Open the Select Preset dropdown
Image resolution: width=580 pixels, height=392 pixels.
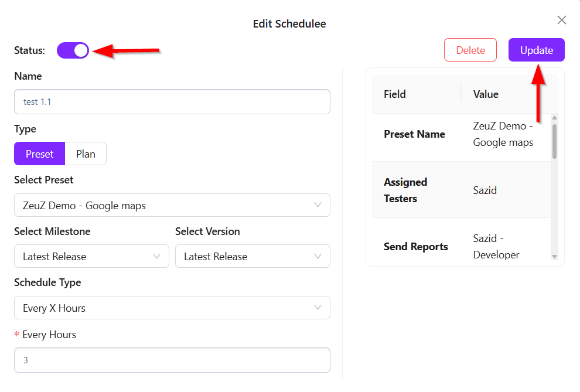pos(164,206)
